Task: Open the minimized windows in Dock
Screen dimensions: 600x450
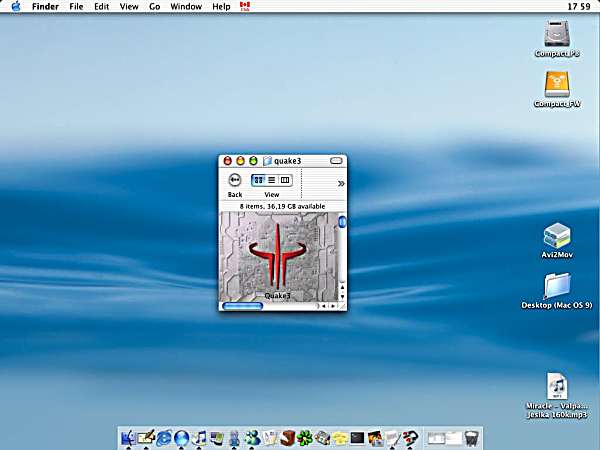Action: coord(445,438)
